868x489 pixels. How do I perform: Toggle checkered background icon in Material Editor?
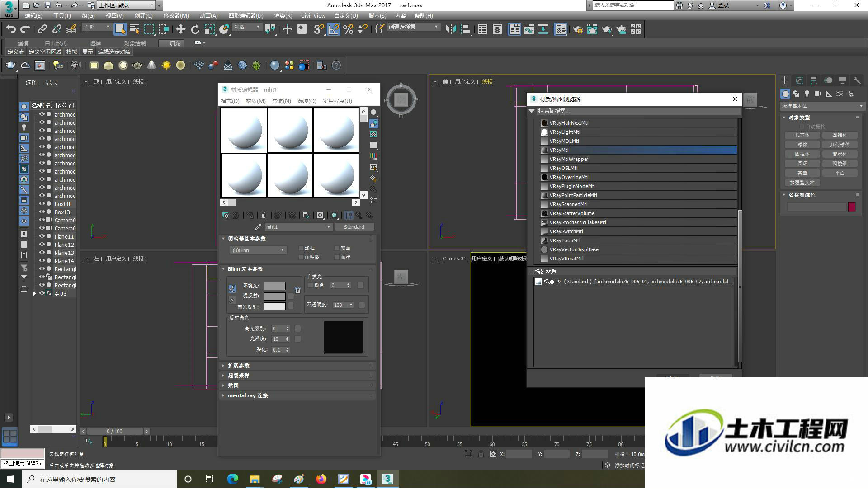(373, 134)
